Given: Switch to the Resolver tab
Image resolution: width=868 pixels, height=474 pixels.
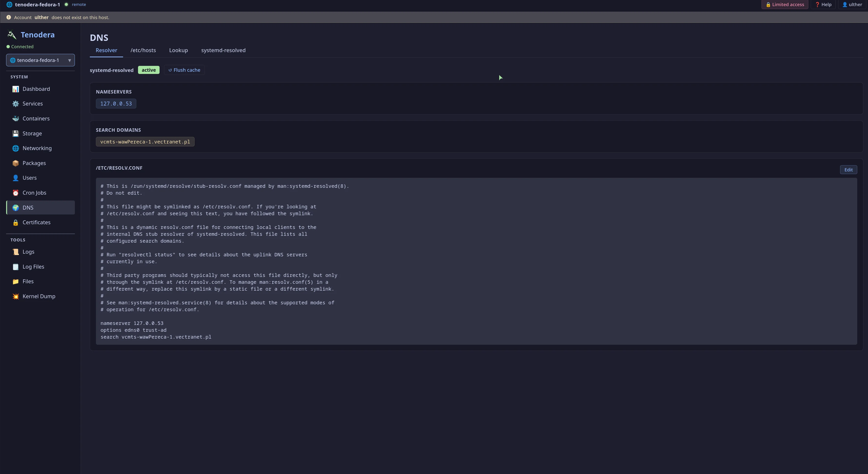Looking at the screenshot, I should (106, 50).
